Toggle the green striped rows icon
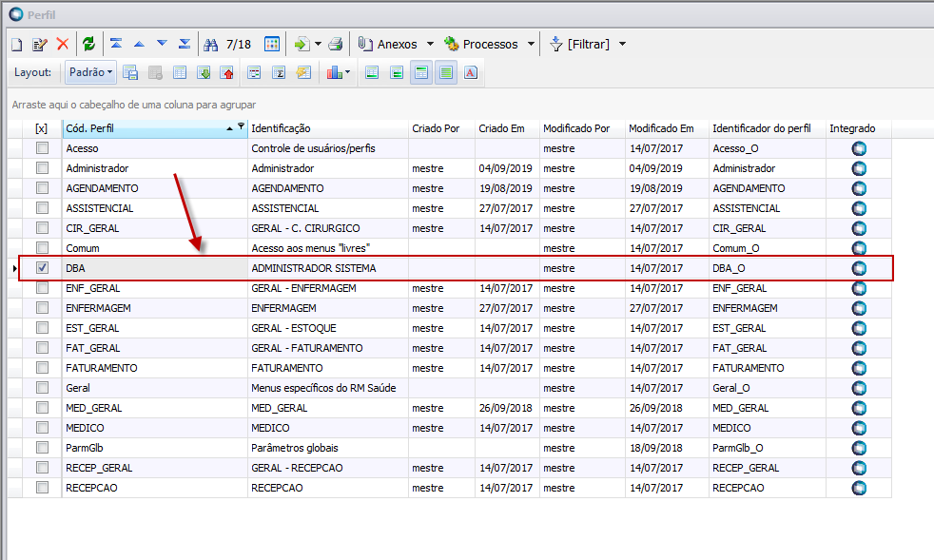 [445, 72]
